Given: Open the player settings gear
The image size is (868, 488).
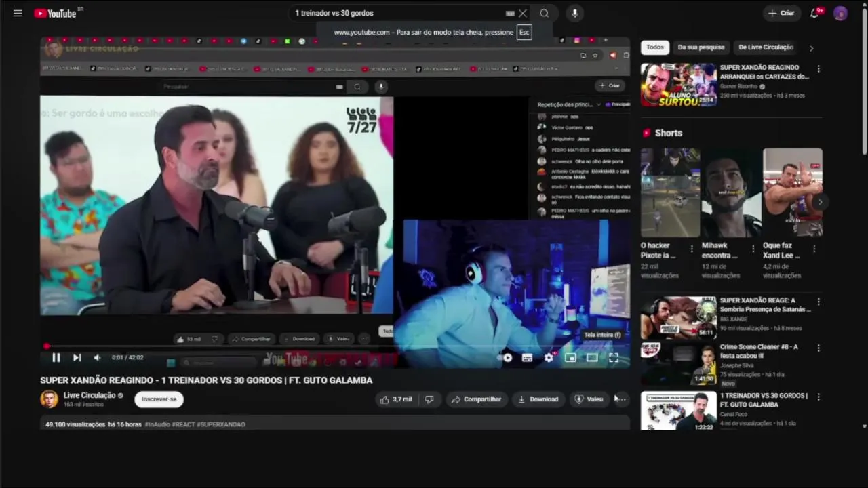Looking at the screenshot, I should (x=549, y=357).
